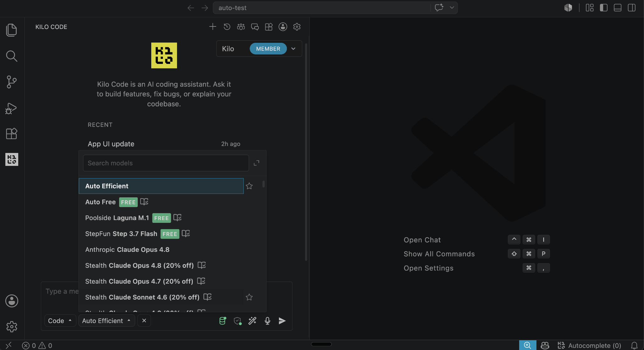Screen dimensions: 644x350
Task: Focus the Search models field
Action: 166,163
